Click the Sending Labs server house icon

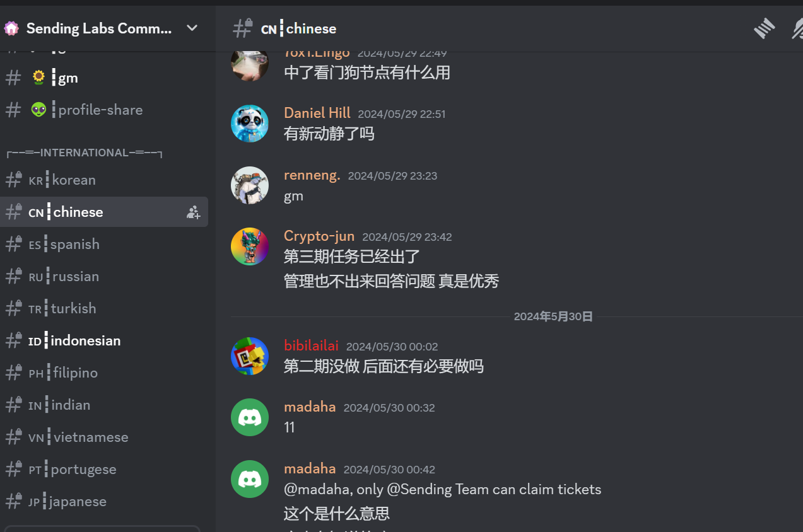tap(11, 28)
